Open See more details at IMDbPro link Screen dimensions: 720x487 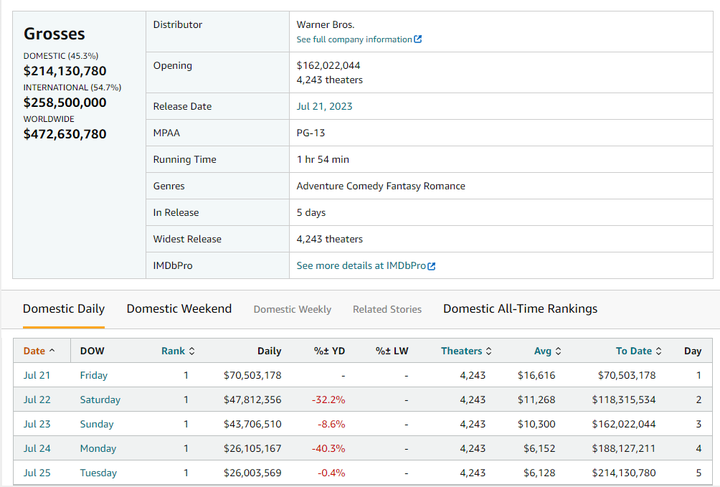361,266
